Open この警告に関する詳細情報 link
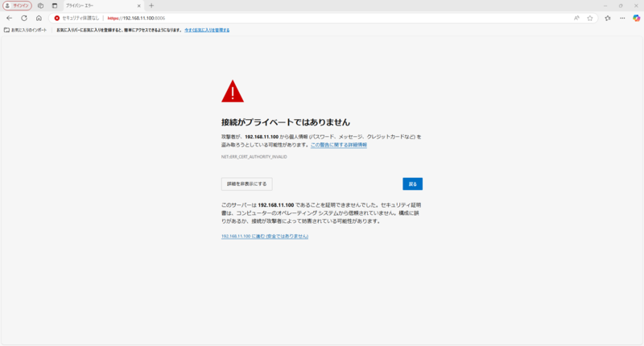 (x=338, y=145)
